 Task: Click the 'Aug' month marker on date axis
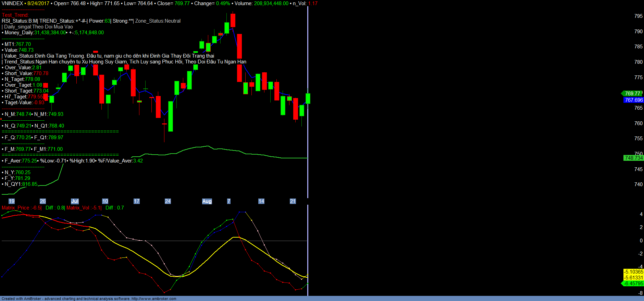(207, 201)
